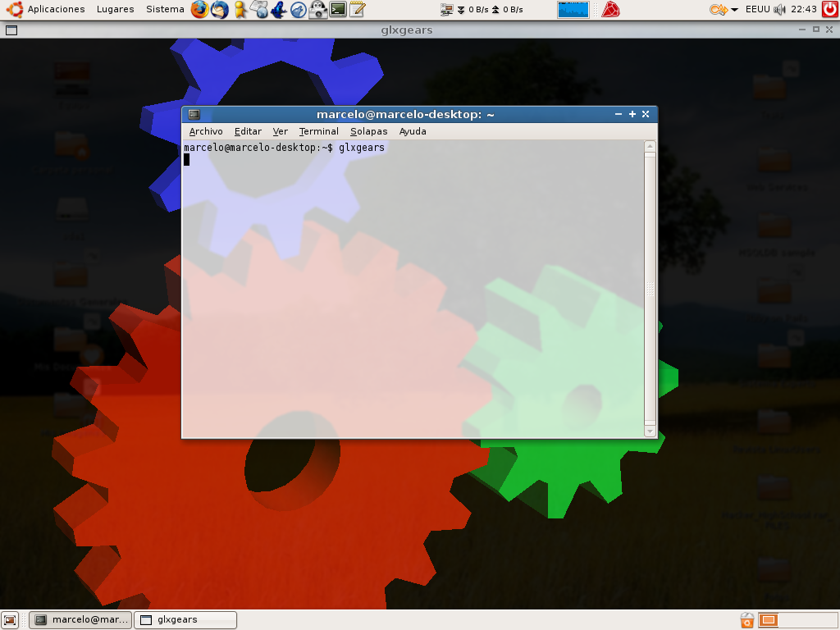Open the terminal window menu icon in titlebar
Viewport: 840px width, 630px height.
click(194, 114)
